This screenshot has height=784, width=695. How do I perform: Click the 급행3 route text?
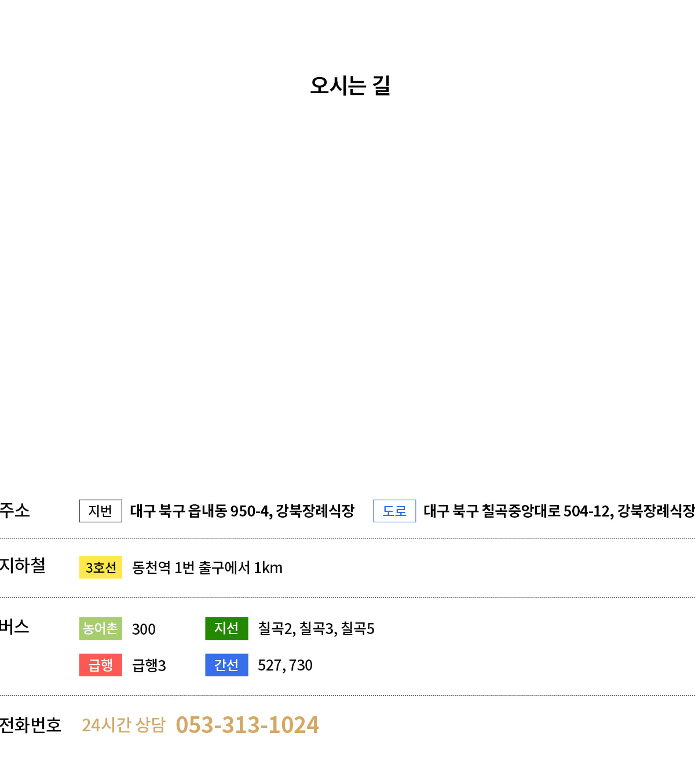click(149, 665)
